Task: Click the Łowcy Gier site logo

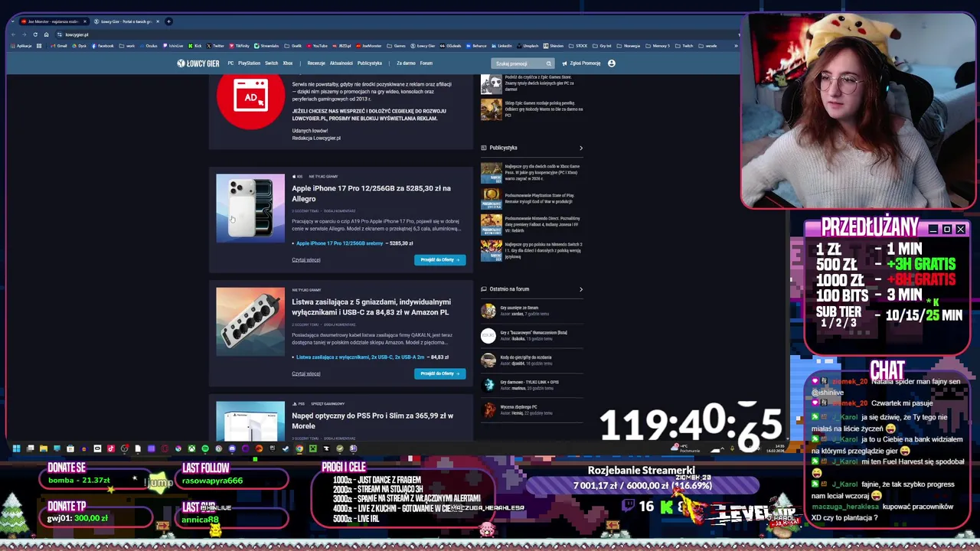Action: click(198, 64)
